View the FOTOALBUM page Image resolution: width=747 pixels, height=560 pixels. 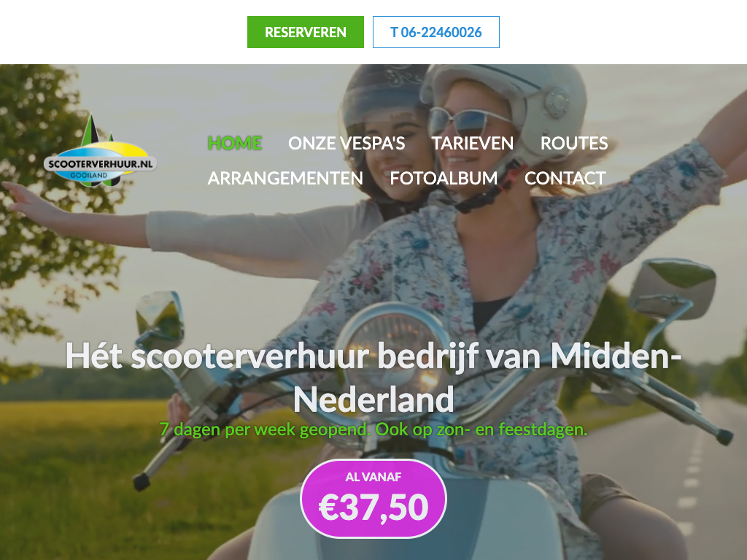pos(444,178)
